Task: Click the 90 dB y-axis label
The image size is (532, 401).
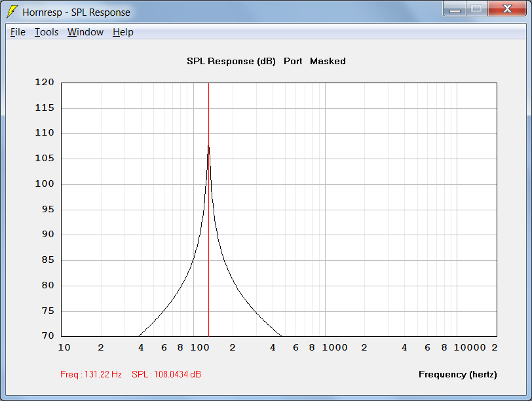Action: tap(48, 234)
